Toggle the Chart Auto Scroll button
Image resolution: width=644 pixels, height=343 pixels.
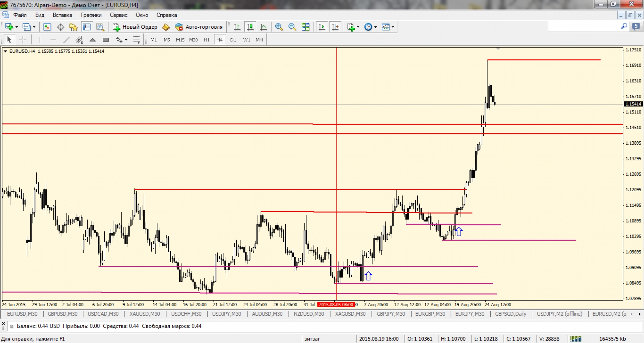coord(322,27)
